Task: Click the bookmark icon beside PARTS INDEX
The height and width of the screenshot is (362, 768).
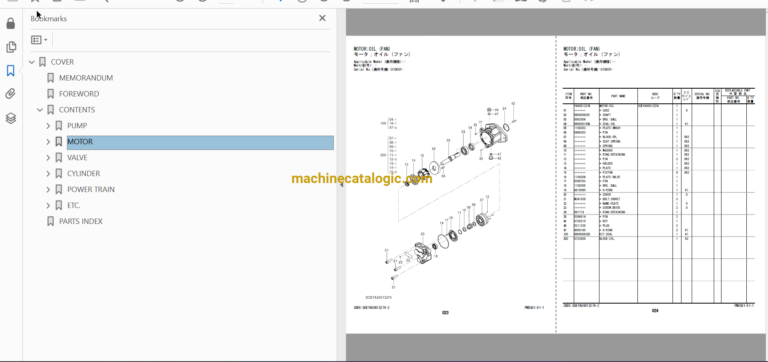Action: (x=50, y=221)
